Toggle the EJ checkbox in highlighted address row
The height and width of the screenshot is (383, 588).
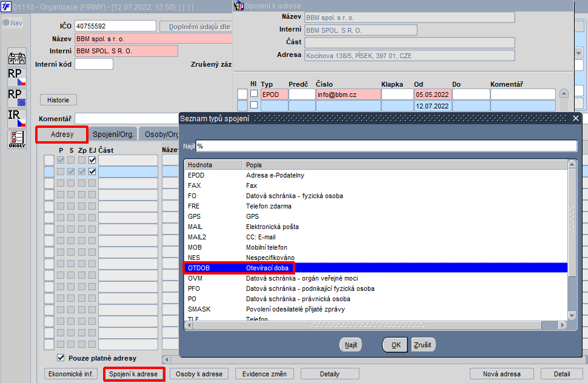[92, 172]
